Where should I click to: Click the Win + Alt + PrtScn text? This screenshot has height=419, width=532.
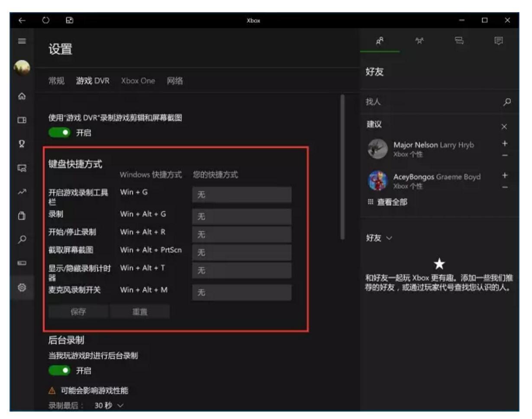pos(151,250)
